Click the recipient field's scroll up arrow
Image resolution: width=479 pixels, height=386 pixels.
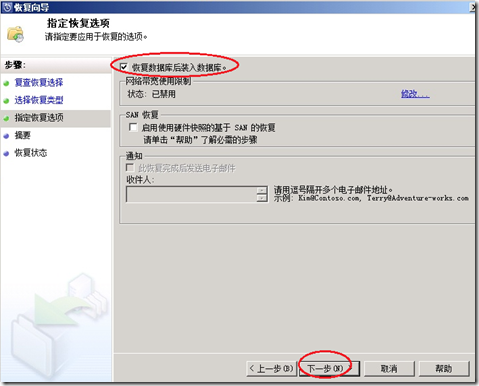pos(262,190)
